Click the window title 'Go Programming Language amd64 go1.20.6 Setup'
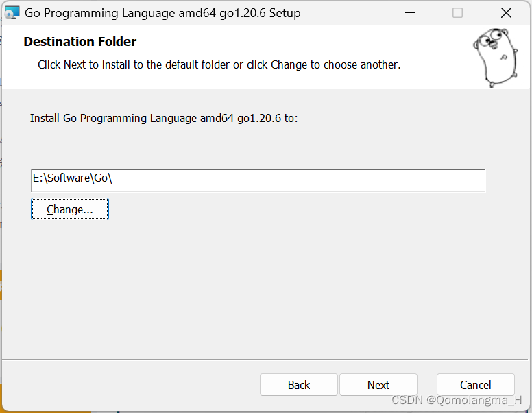The width and height of the screenshot is (532, 413). click(x=162, y=13)
